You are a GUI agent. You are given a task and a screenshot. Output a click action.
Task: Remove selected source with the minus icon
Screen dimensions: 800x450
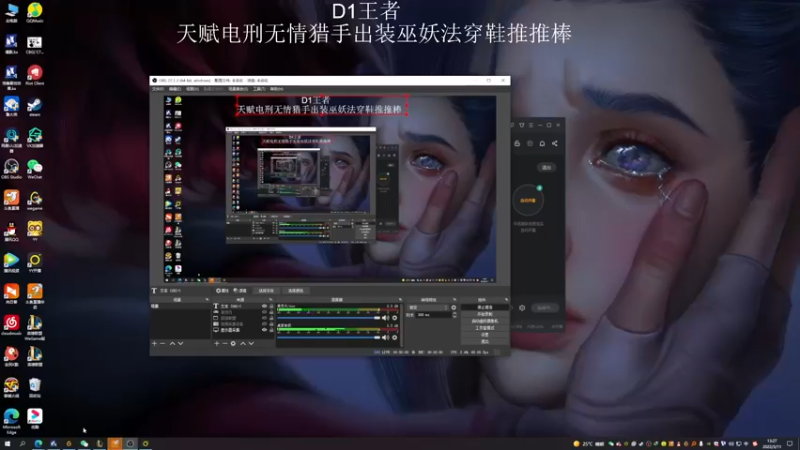point(225,343)
